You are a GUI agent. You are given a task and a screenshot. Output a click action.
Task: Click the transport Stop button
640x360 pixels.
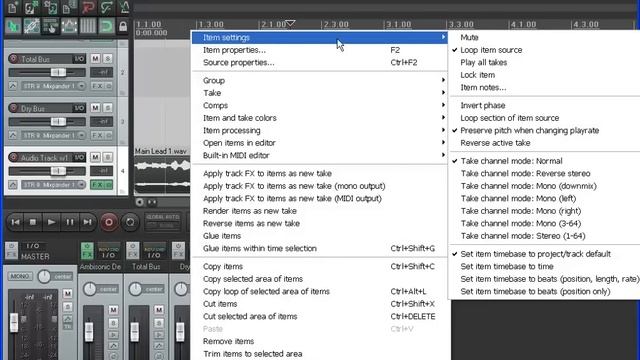pos(33,222)
